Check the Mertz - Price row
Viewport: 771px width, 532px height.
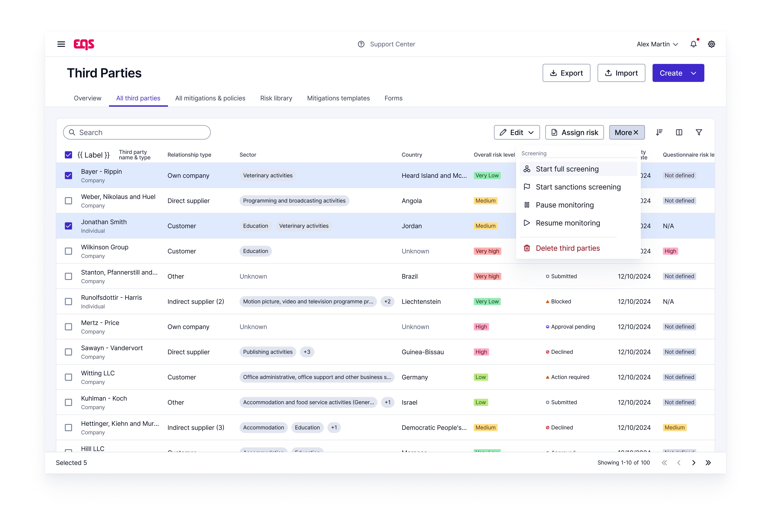point(68,327)
